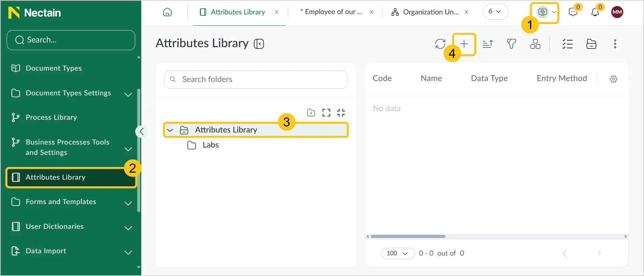Toggle the checklist selection mode icon

tap(568, 44)
